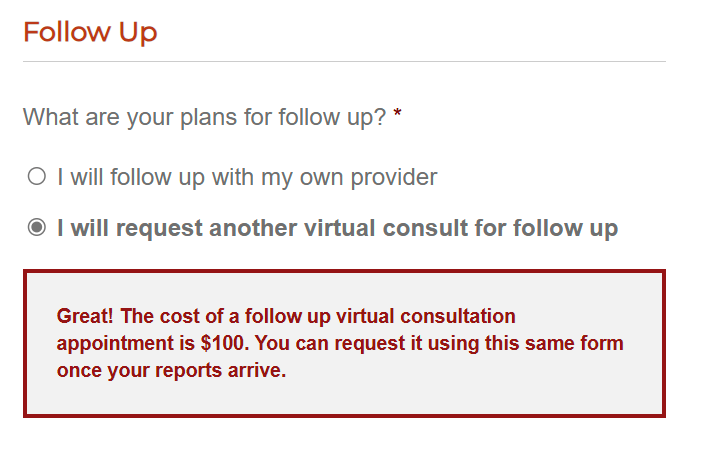The width and height of the screenshot is (716, 470).
Task: Click the 'Follow Up' section heading
Action: pos(90,32)
